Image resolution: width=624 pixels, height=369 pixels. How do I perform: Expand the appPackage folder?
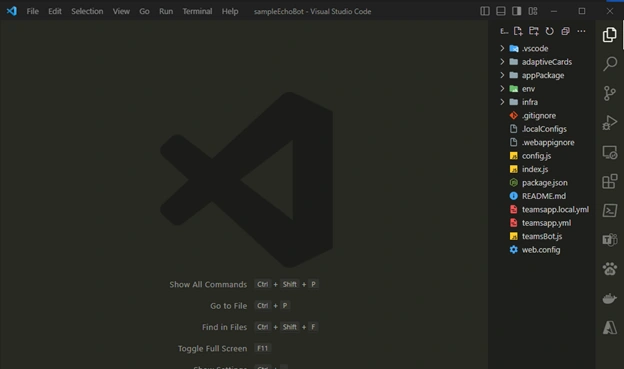(542, 75)
